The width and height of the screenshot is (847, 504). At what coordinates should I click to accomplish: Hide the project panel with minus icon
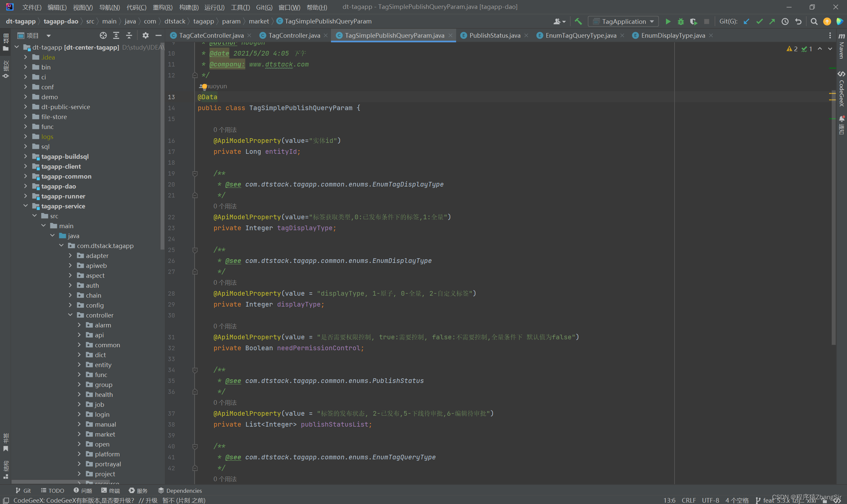coord(159,35)
